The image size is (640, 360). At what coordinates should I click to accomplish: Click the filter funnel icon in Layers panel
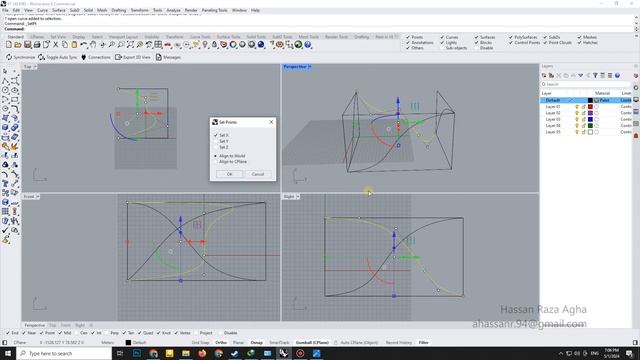(595, 76)
